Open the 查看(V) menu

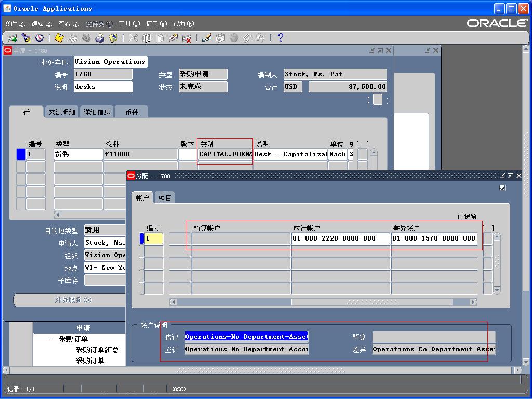tap(69, 24)
